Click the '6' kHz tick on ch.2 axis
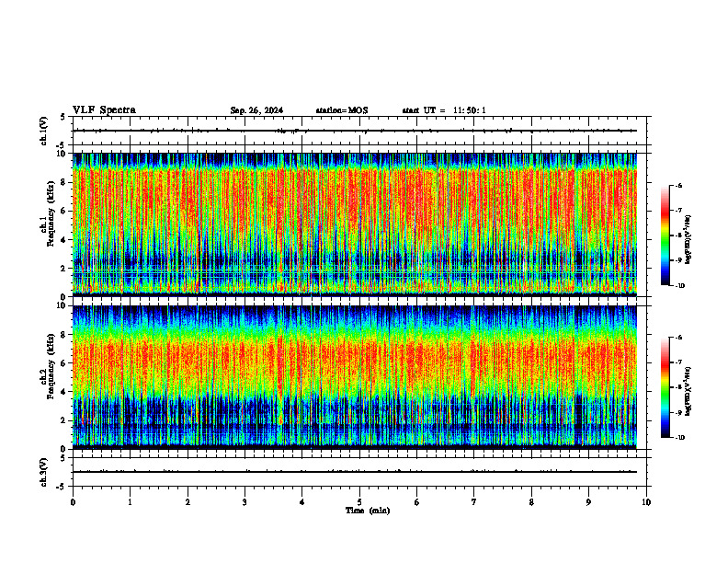 click(x=64, y=363)
